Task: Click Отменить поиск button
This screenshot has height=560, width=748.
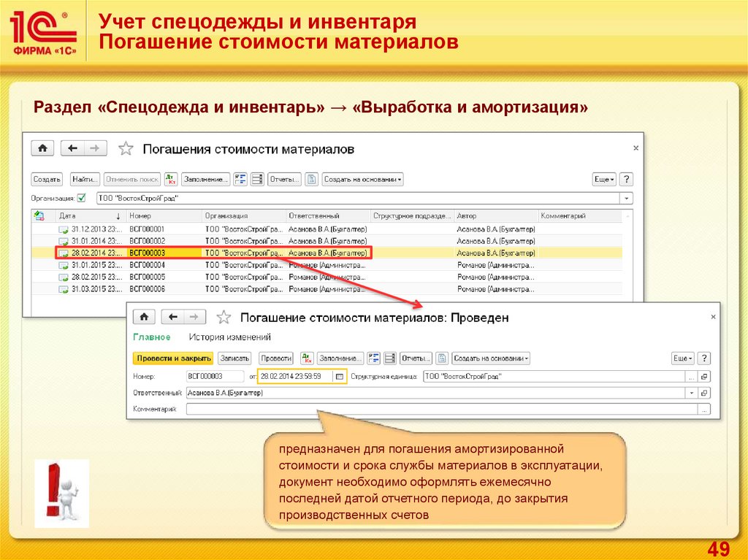Action: point(132,180)
